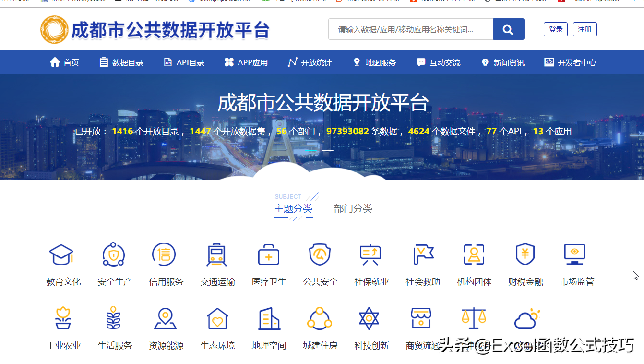
Task: Open the 地理空间 building icon
Action: click(x=269, y=318)
